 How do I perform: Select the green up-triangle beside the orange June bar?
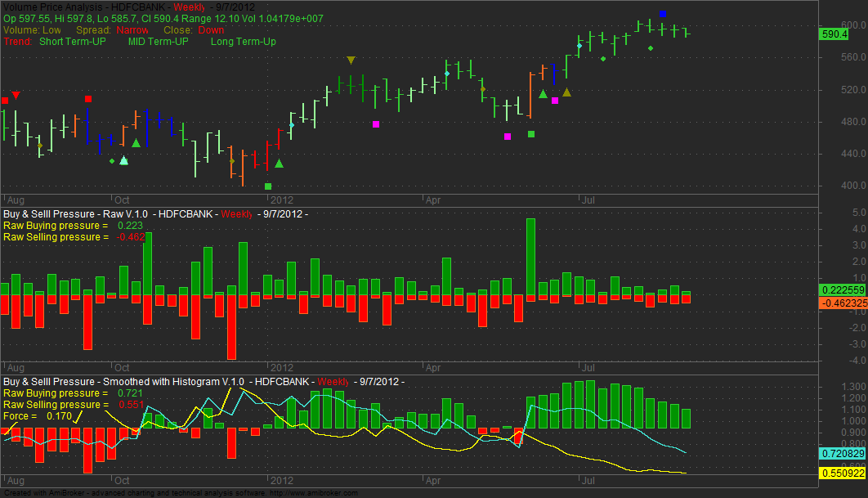click(x=543, y=94)
